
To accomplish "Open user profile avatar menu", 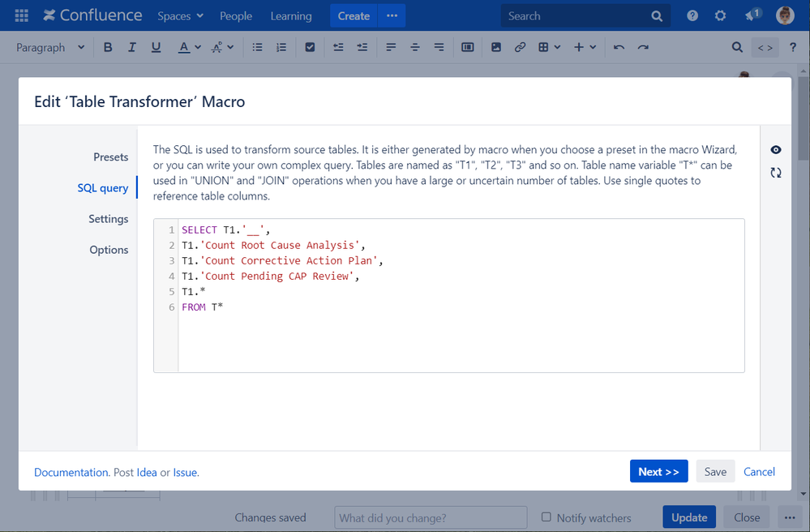I will click(x=785, y=15).
